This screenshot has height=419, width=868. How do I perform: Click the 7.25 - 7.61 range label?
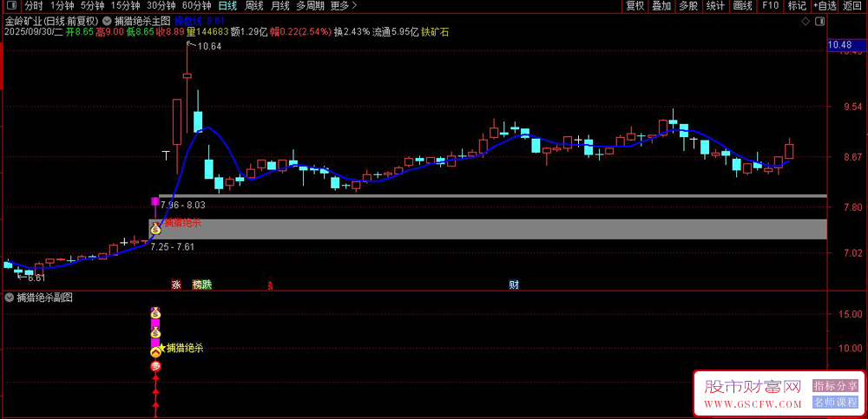click(x=172, y=247)
